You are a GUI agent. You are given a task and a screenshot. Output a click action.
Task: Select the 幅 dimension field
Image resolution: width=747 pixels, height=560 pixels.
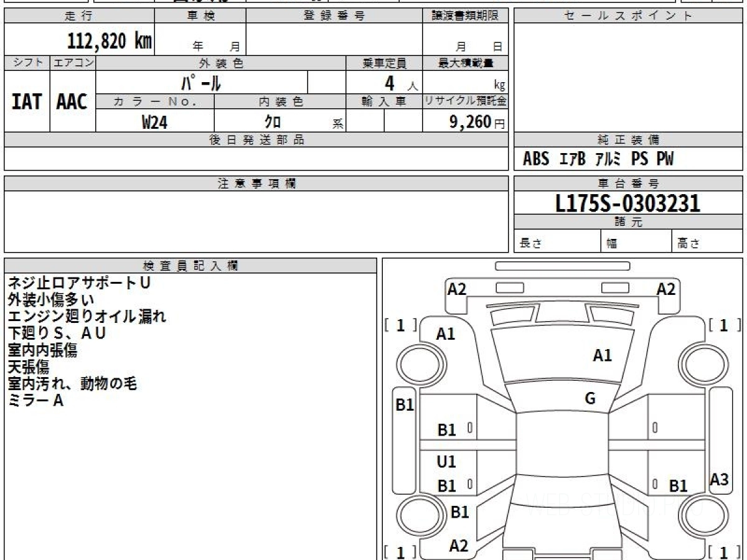click(x=636, y=242)
